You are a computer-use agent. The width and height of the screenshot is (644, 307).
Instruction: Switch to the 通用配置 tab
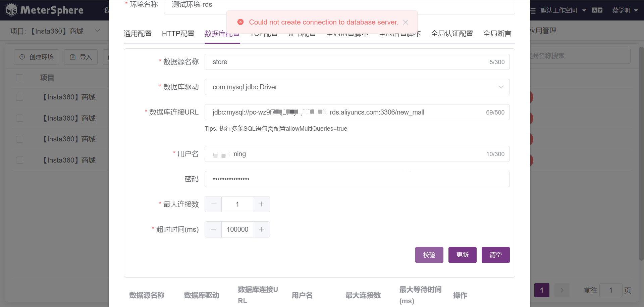138,34
